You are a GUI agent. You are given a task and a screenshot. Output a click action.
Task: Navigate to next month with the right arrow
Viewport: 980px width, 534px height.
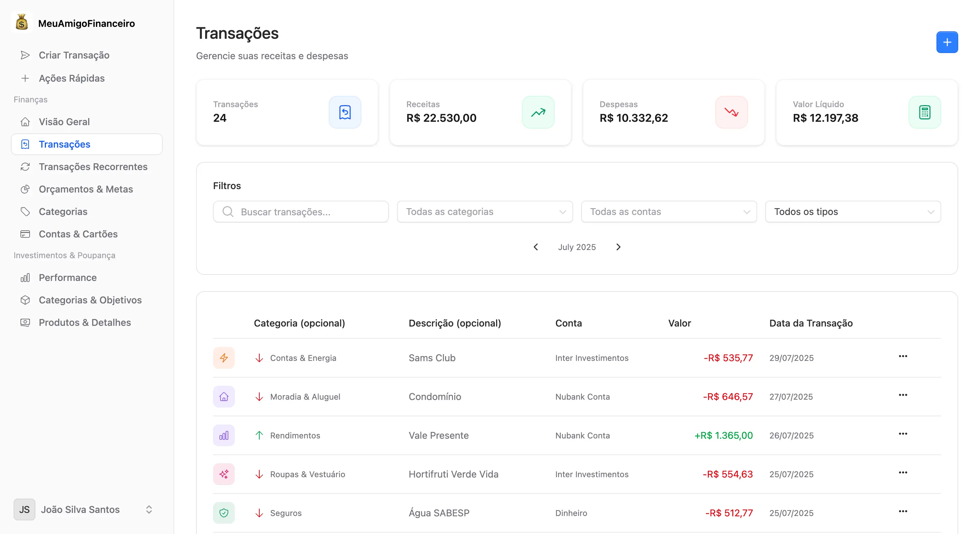618,247
